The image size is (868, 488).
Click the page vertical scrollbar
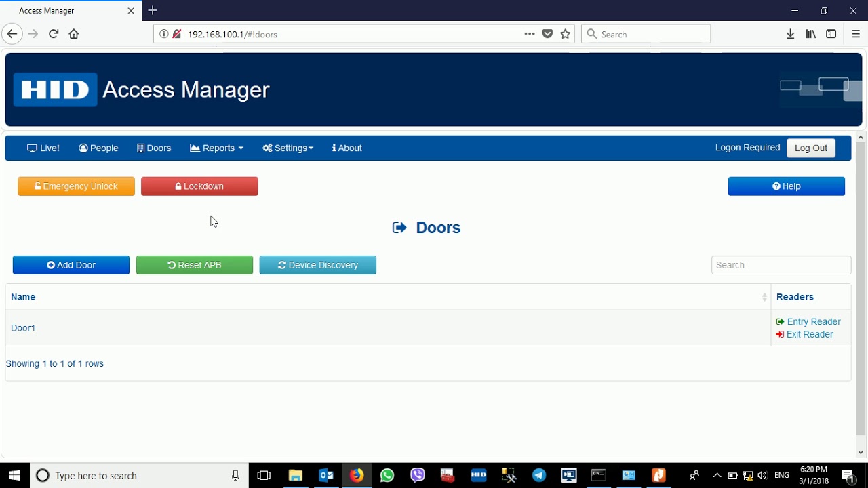click(x=861, y=288)
